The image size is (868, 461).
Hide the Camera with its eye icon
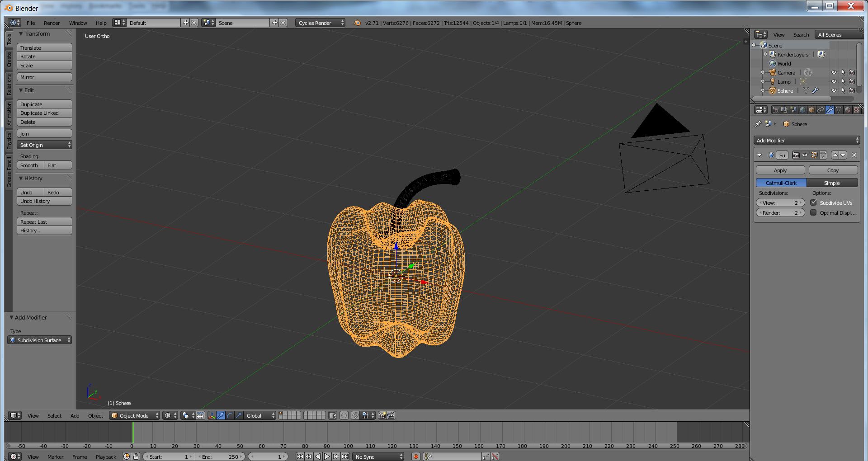pos(834,72)
